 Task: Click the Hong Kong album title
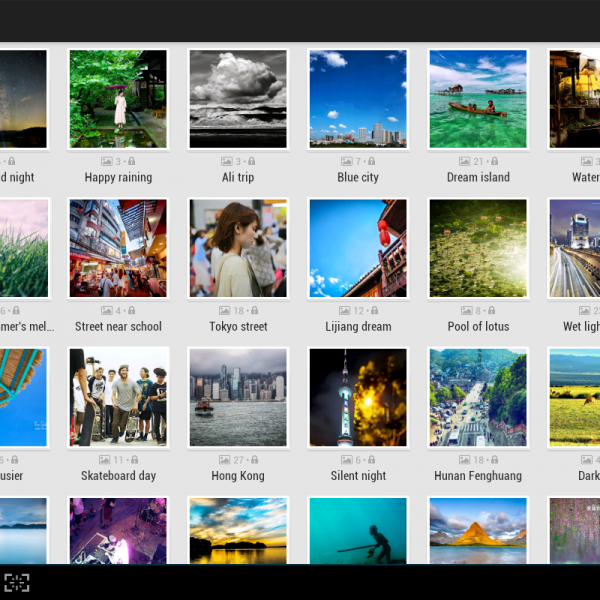(x=238, y=476)
